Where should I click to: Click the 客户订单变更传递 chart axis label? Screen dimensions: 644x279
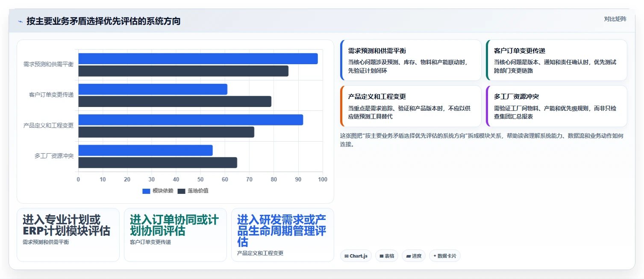coord(51,95)
